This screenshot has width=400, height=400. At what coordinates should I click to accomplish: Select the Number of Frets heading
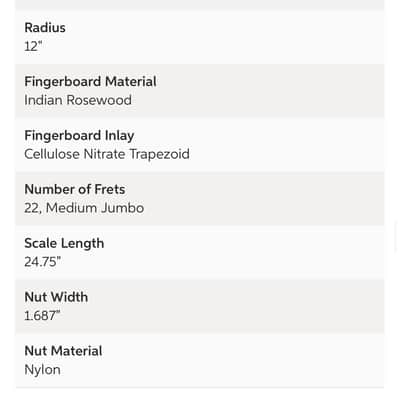[75, 189]
